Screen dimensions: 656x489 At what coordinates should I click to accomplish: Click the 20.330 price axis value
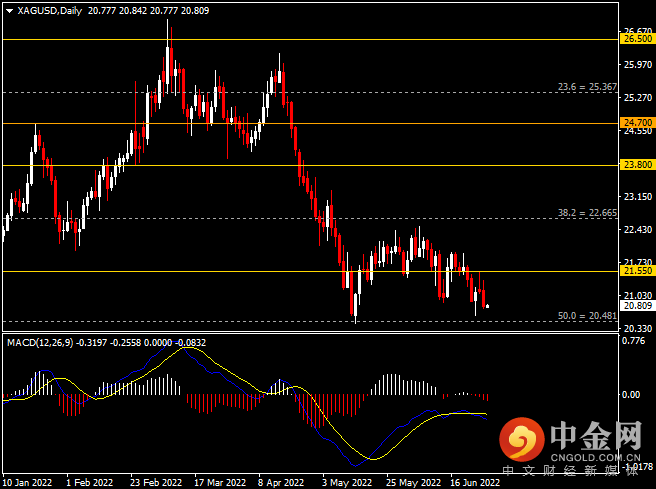638,328
